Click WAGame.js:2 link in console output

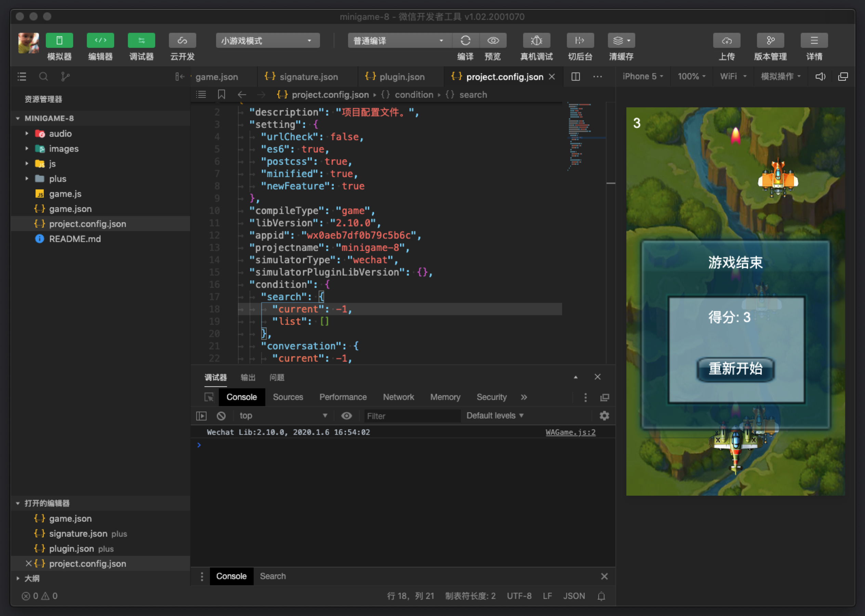click(x=570, y=432)
